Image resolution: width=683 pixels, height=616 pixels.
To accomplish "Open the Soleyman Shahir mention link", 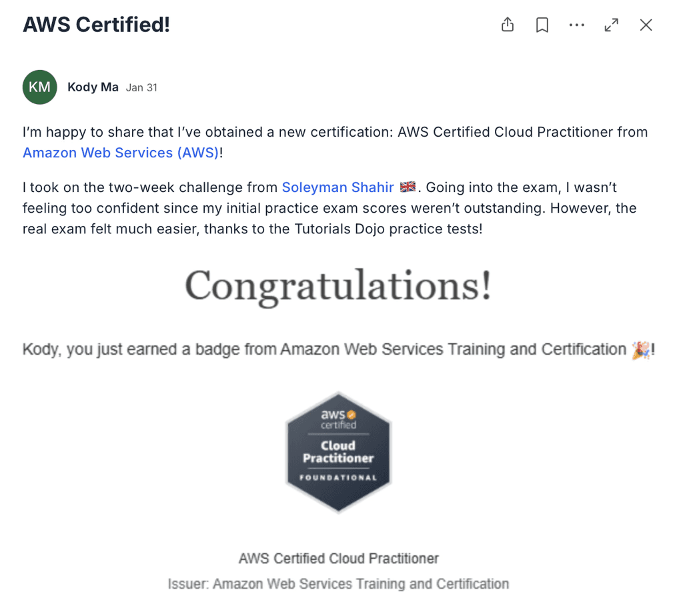I will pos(338,187).
